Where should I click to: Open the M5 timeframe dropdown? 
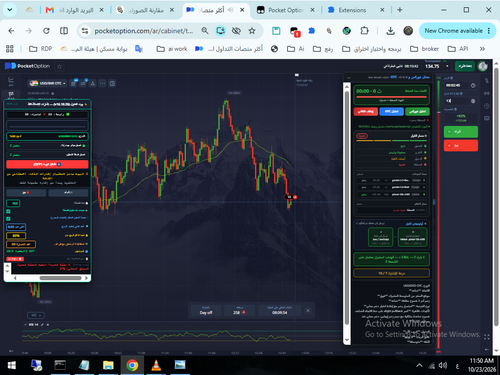(36, 315)
